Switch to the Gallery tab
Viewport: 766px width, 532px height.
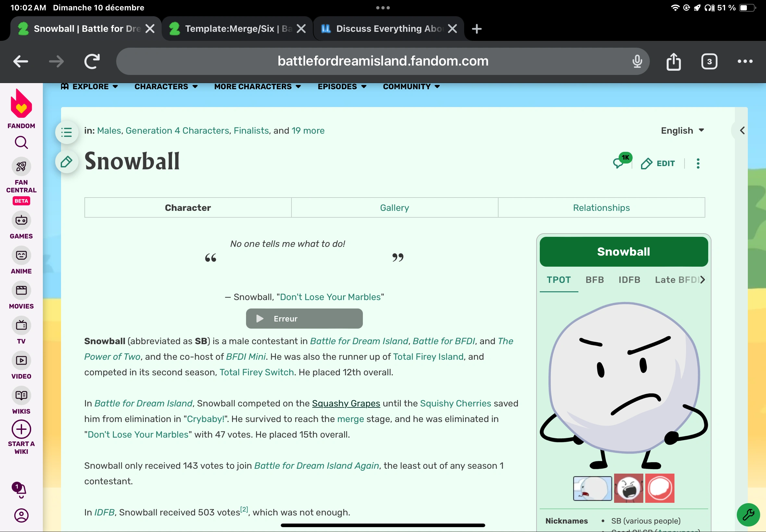point(394,207)
